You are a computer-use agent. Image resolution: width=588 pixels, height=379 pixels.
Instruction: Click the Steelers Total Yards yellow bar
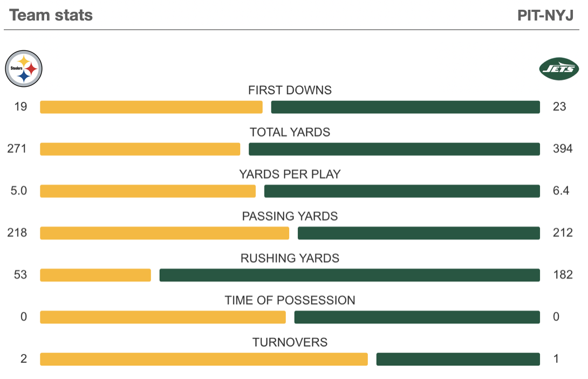140,149
